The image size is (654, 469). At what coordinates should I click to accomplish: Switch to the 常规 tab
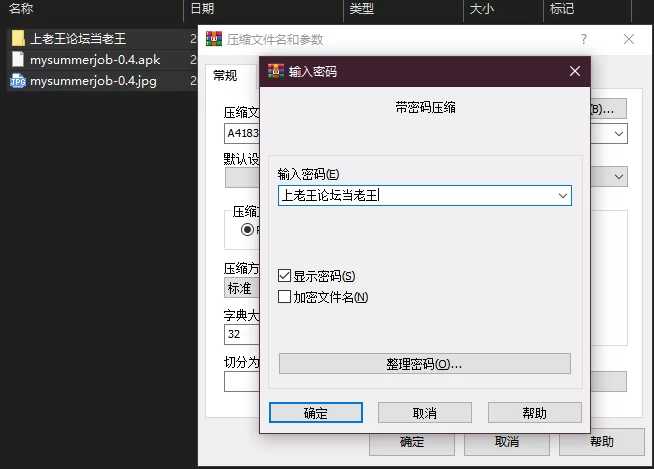coord(225,76)
